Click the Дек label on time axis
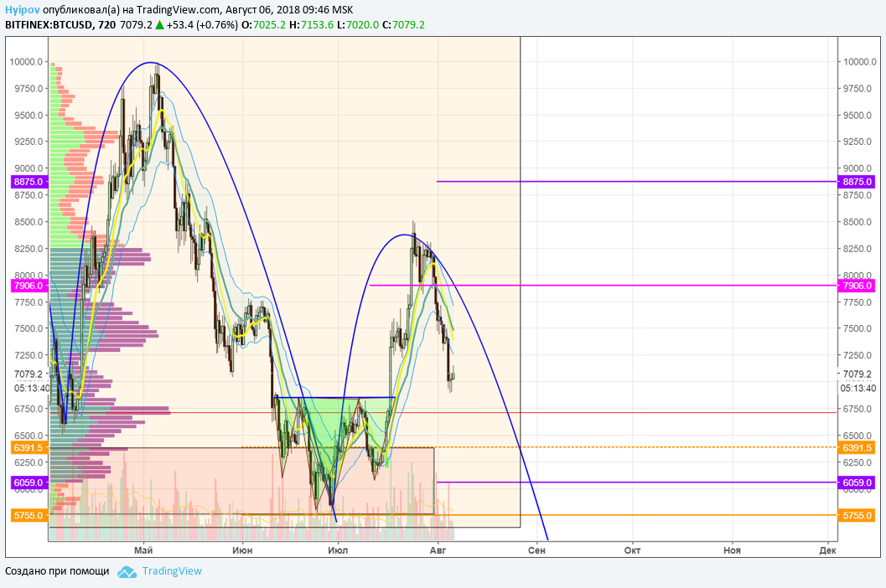886x588 pixels. [827, 550]
